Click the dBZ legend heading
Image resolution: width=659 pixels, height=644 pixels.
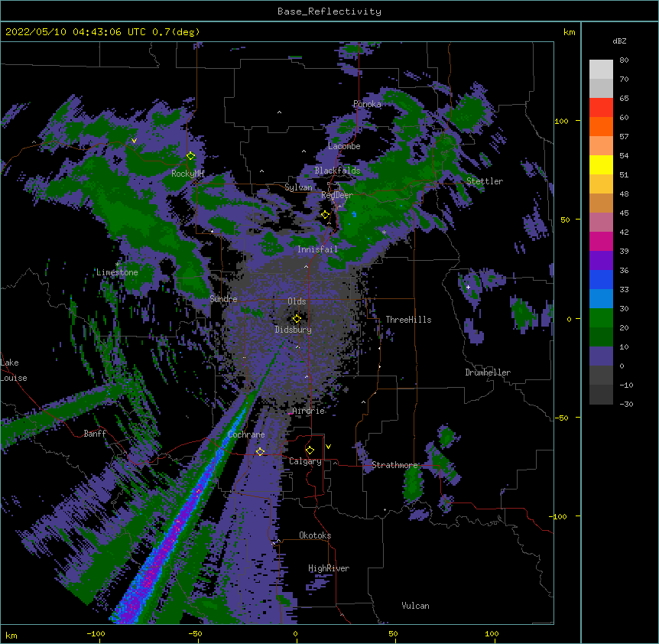[x=619, y=41]
